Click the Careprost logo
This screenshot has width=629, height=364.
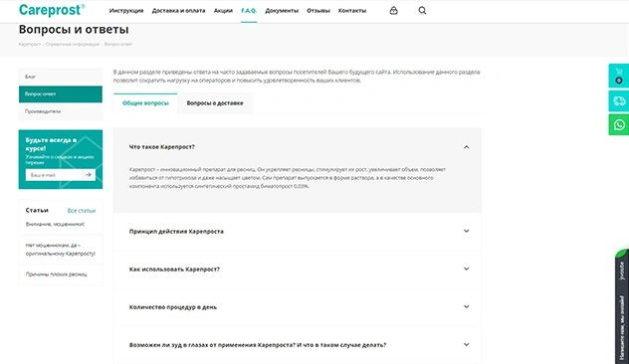pyautogui.click(x=52, y=10)
